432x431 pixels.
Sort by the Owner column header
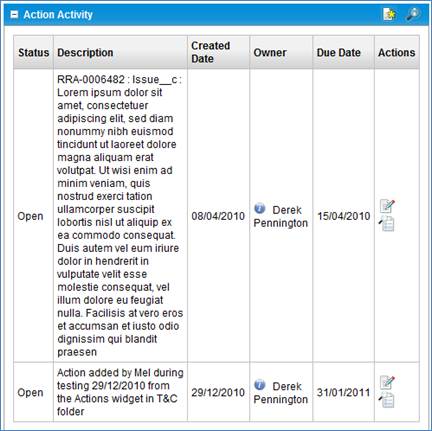[270, 53]
